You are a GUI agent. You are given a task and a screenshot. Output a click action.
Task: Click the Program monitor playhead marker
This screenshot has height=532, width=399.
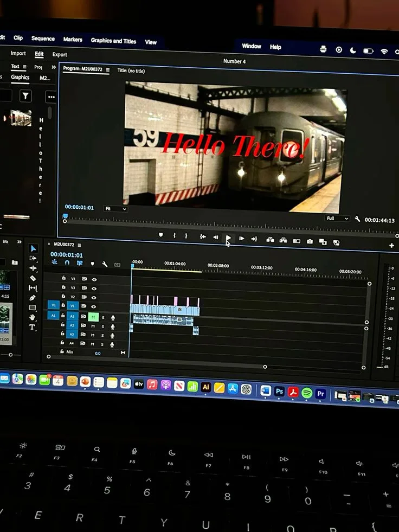coord(65,216)
